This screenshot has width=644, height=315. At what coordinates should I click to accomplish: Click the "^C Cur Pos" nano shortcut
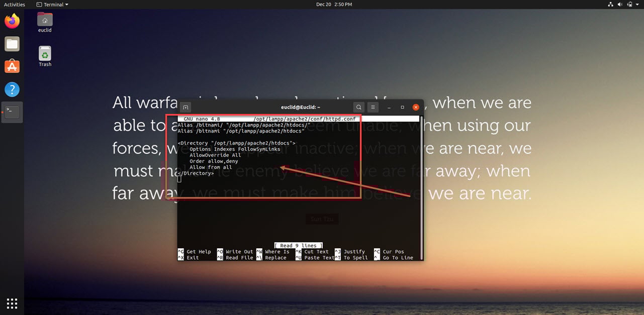(389, 252)
